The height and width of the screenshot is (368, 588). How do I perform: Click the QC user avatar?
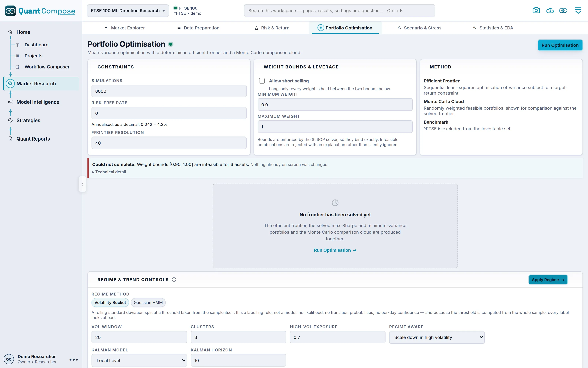(9, 359)
